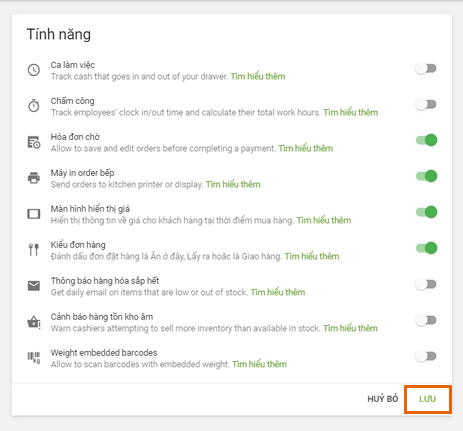Turn on Cảnh báo hàng tồn kho âm switch
The height and width of the screenshot is (431, 463).
click(426, 320)
